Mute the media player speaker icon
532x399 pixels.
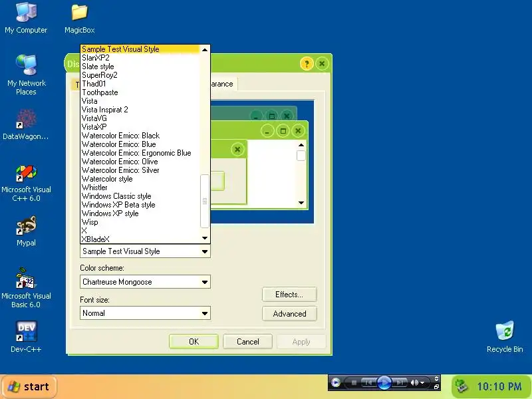point(414,383)
